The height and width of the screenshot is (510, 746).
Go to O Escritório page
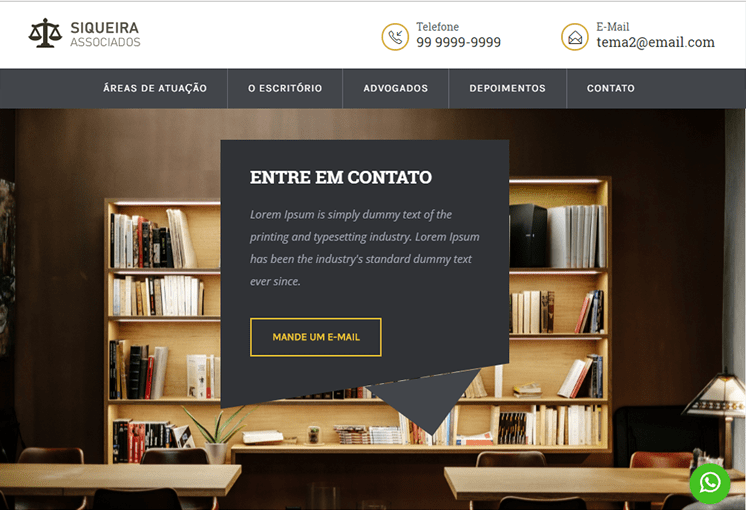(285, 88)
